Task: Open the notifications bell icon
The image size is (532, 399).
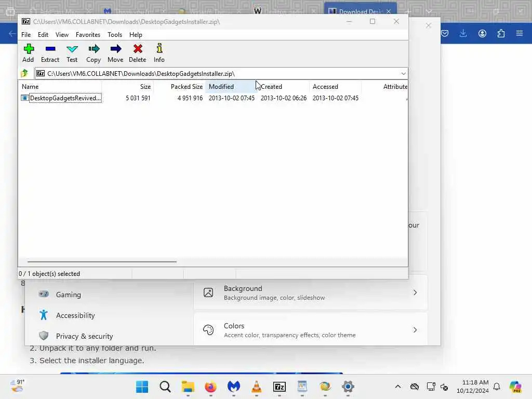Action: (497, 387)
